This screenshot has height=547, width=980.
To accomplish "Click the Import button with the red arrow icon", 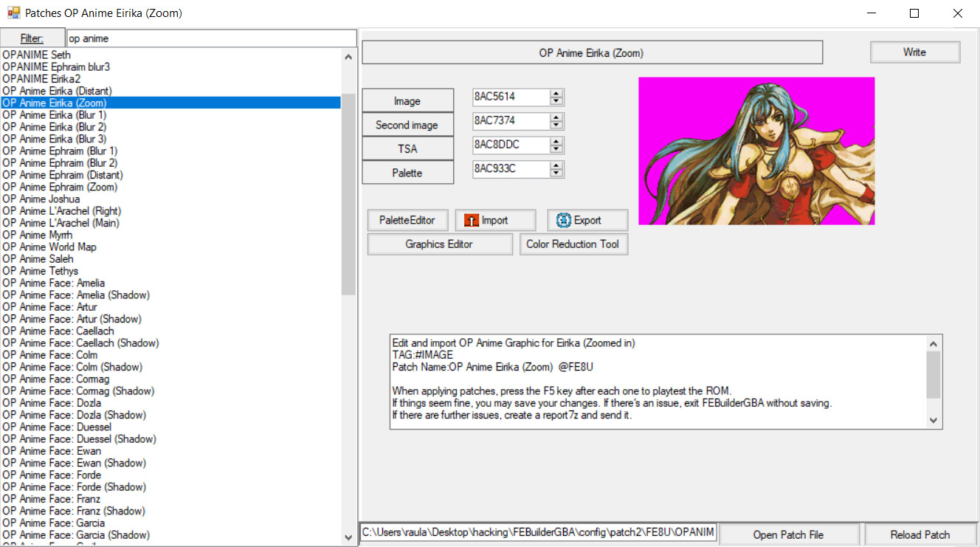I will [x=495, y=220].
